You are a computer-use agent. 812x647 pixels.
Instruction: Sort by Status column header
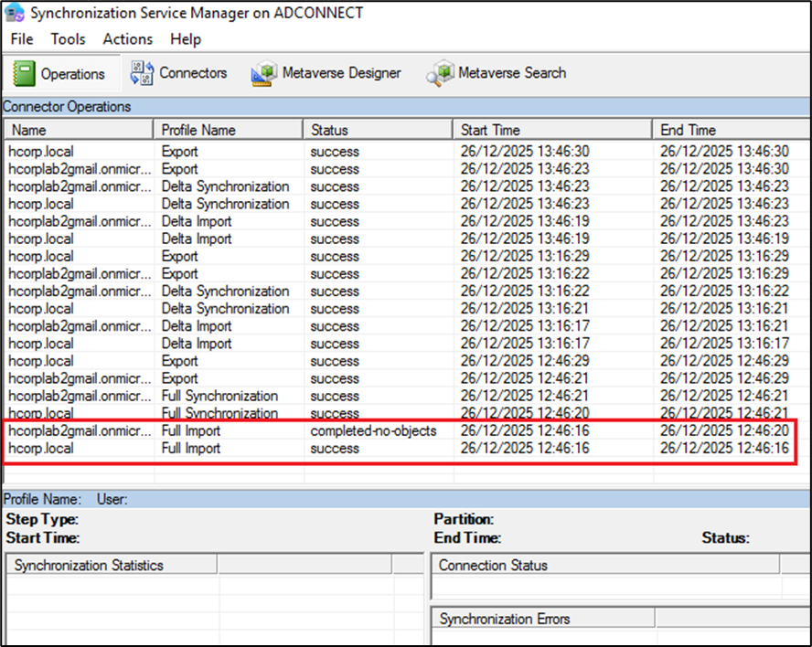378,130
